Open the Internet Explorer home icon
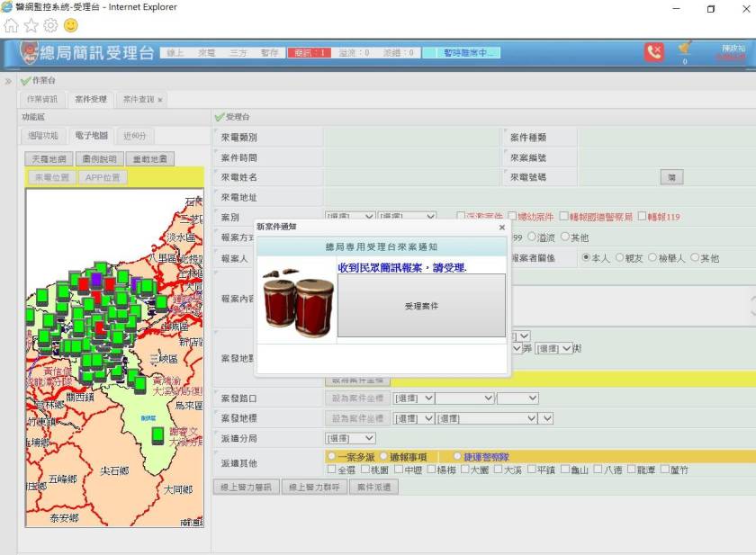This screenshot has width=756, height=555. click(11, 25)
